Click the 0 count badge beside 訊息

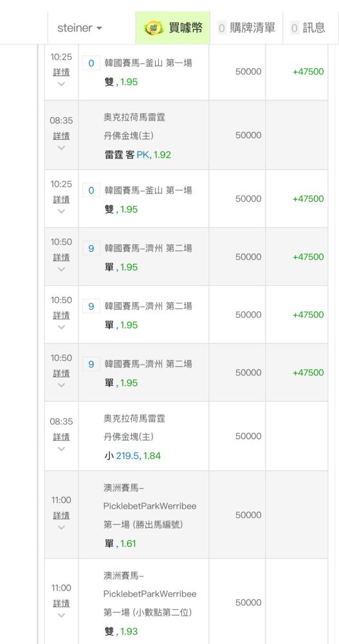pos(295,28)
